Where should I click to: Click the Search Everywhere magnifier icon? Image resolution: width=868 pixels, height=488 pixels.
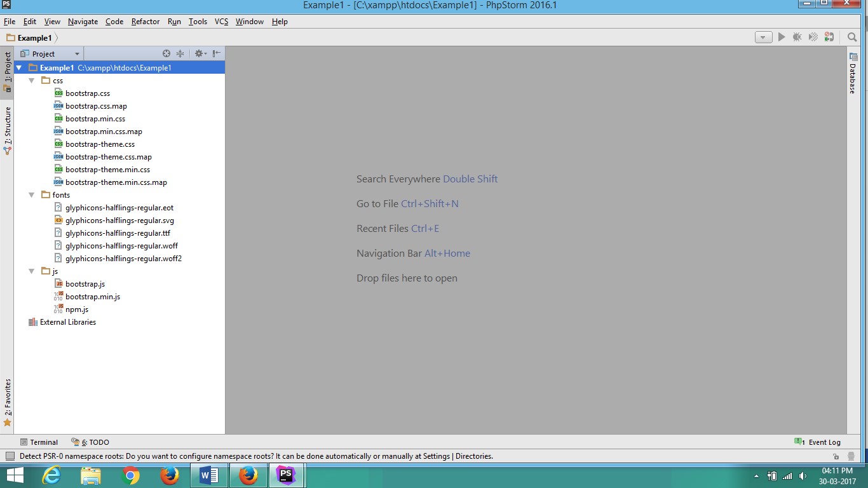click(x=852, y=37)
